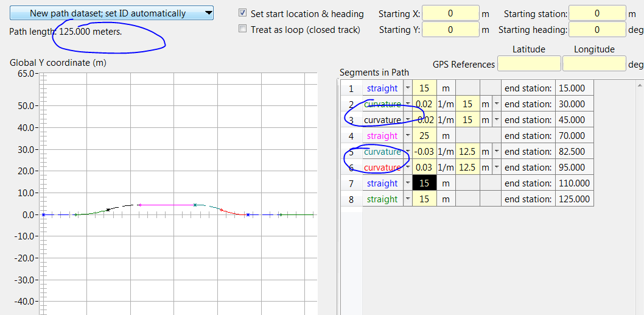644x315 pixels.
Task: Edit segment 4 length value 25
Action: coord(424,136)
